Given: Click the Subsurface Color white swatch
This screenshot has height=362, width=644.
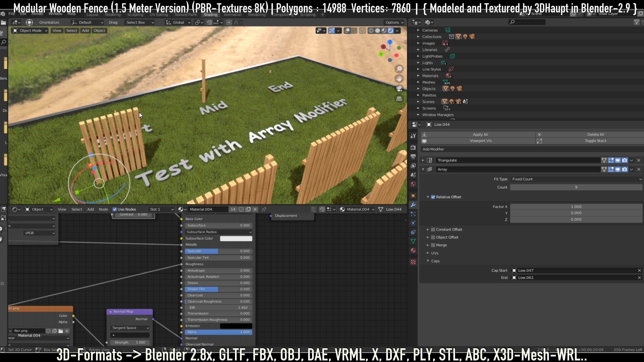Looking at the screenshot, I should click(x=236, y=239).
